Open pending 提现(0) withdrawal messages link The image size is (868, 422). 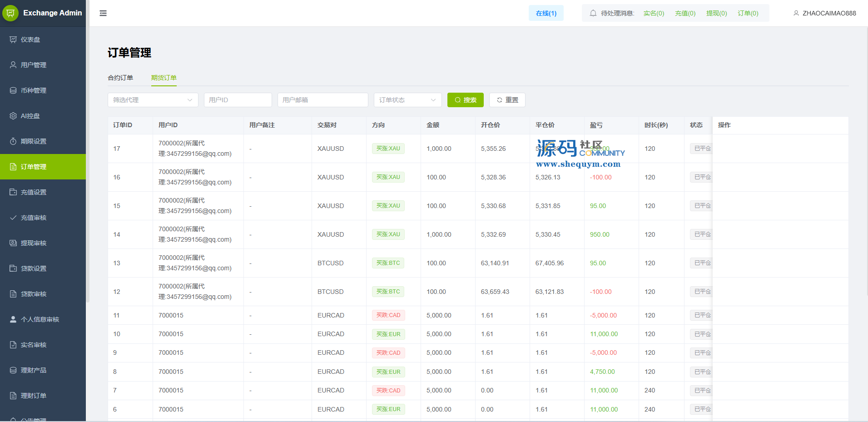tap(716, 13)
